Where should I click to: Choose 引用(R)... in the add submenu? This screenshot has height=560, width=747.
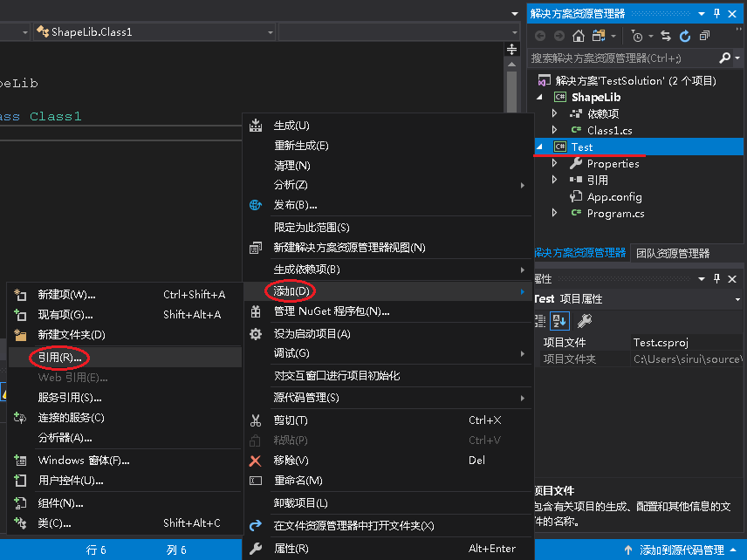pos(125,357)
